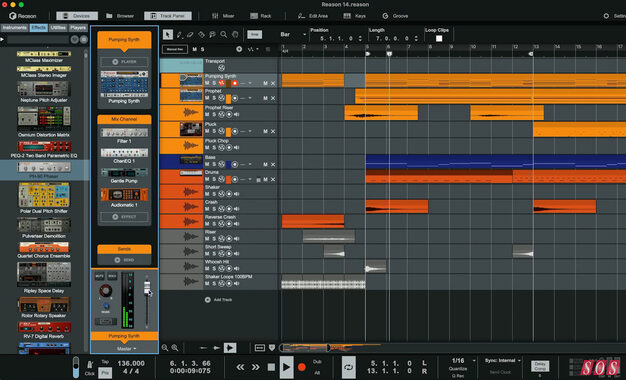Open the Prophet track lane dropdown arrow
Viewport: 626px width, 380px height.
[x=250, y=98]
